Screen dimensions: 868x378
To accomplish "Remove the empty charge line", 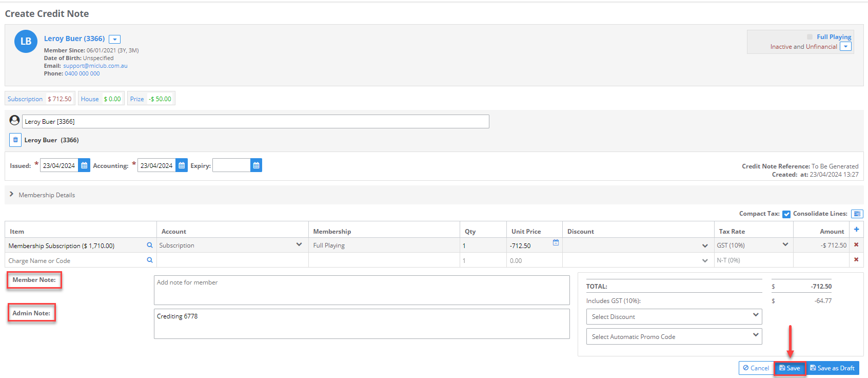I will click(x=856, y=259).
